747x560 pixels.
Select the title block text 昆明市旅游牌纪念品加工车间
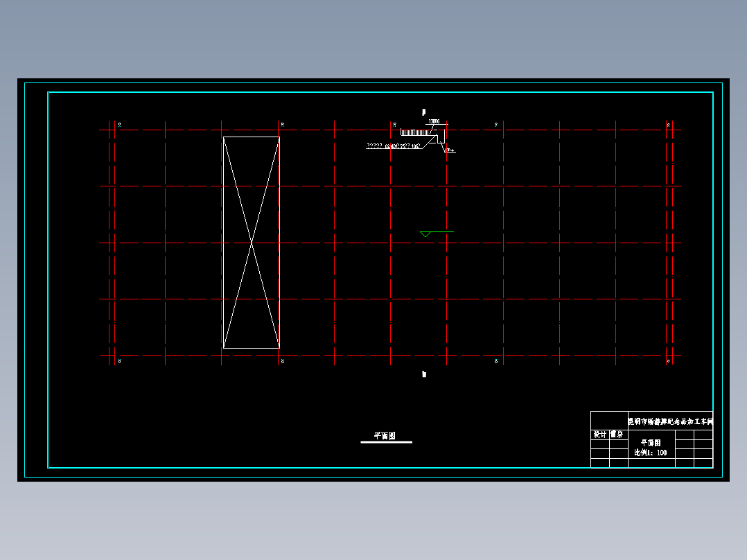[670, 422]
